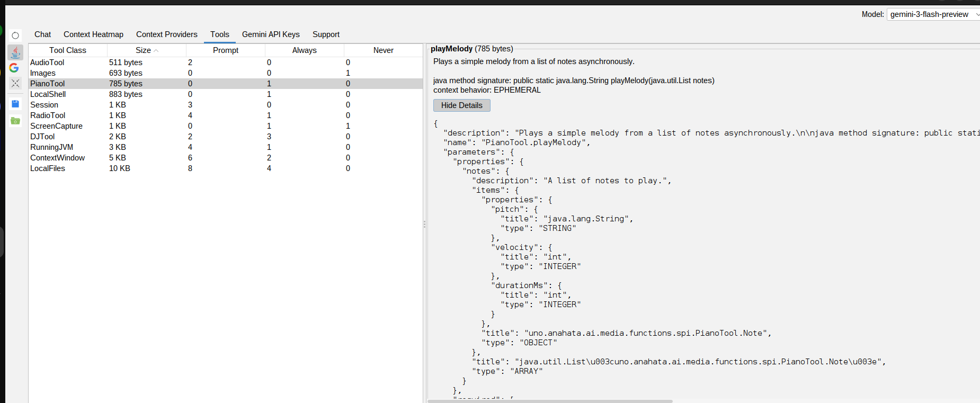
Task: Go to the Gemini API Keys tab
Action: point(271,34)
